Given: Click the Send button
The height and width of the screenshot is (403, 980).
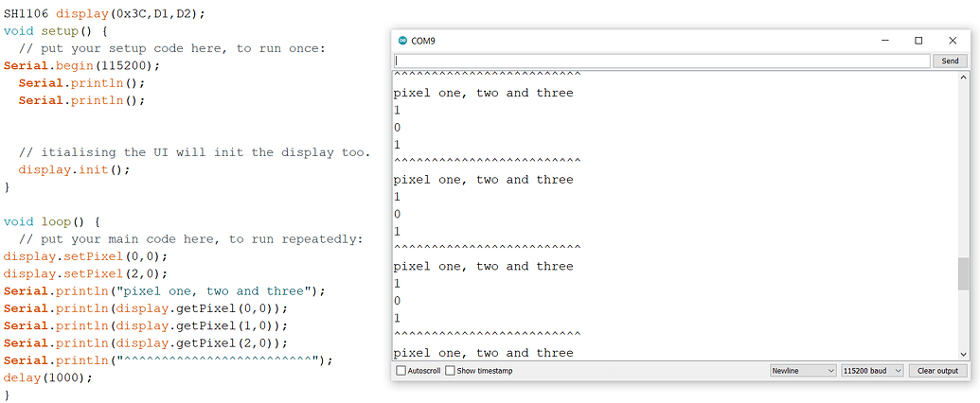Looking at the screenshot, I should [x=950, y=61].
